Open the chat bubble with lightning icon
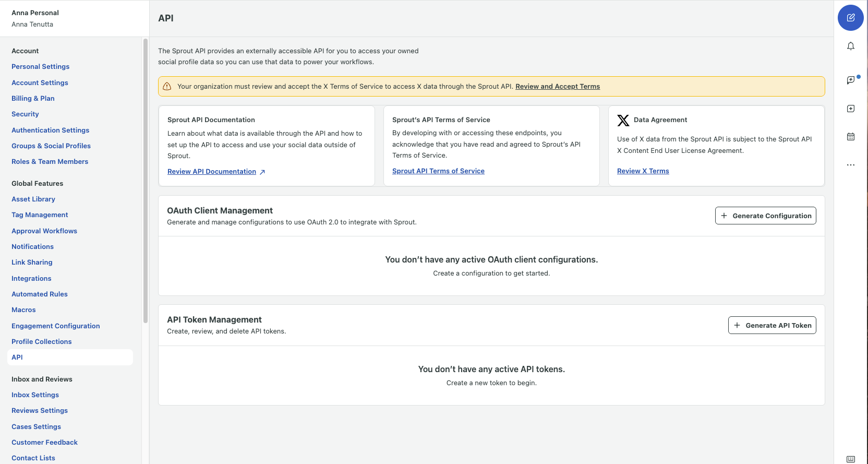868x464 pixels. pos(850,80)
